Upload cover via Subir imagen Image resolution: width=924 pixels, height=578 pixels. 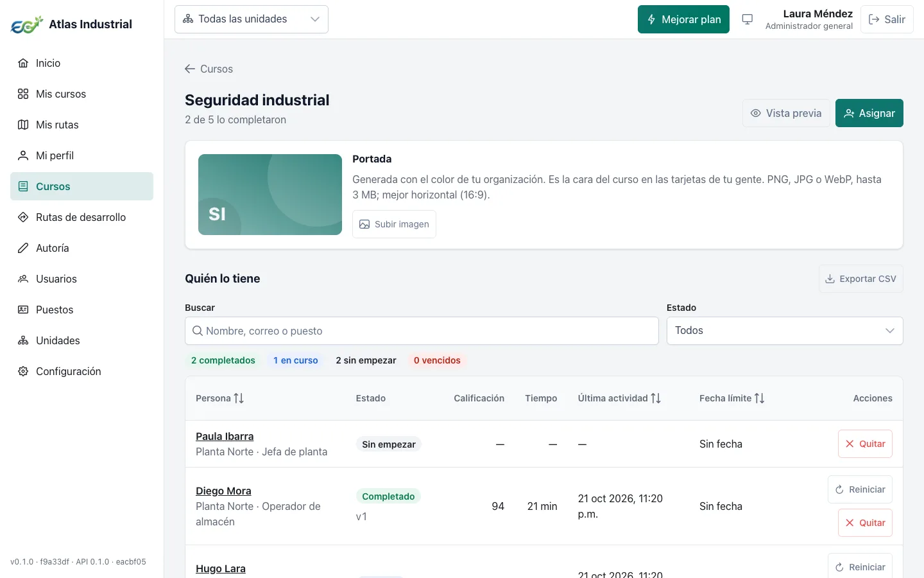tap(394, 224)
